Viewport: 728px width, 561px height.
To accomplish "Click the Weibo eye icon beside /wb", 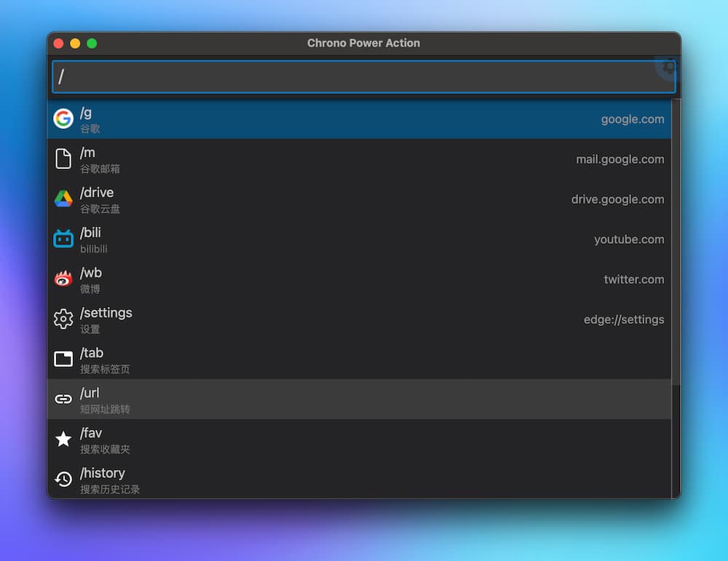I will pos(63,279).
